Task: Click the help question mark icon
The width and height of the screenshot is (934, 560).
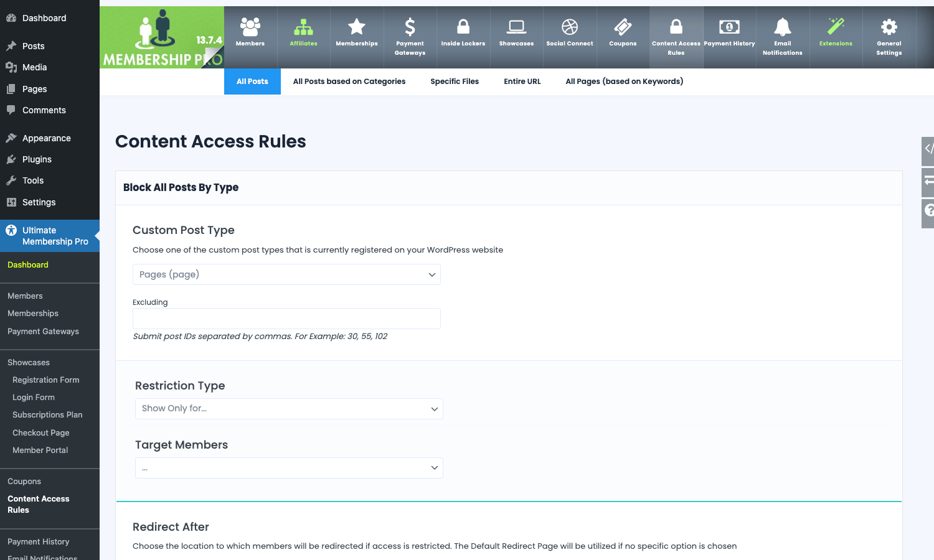Action: click(x=928, y=211)
